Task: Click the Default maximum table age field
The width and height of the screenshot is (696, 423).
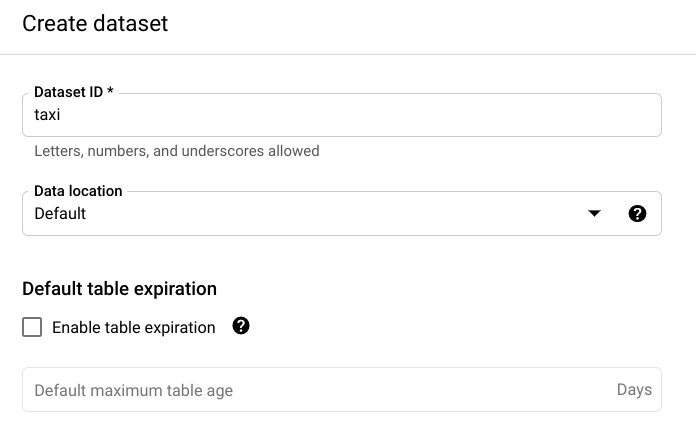Action: pos(320,390)
